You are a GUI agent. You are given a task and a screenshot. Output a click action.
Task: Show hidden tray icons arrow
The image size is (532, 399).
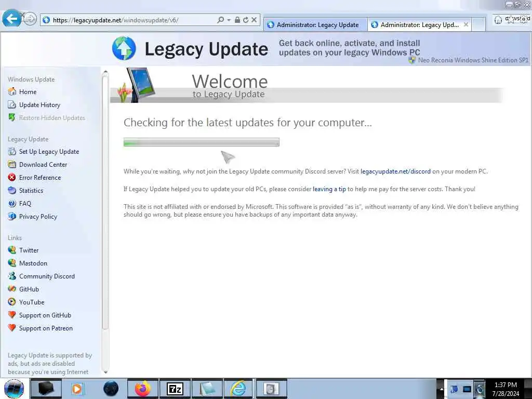coord(442,389)
